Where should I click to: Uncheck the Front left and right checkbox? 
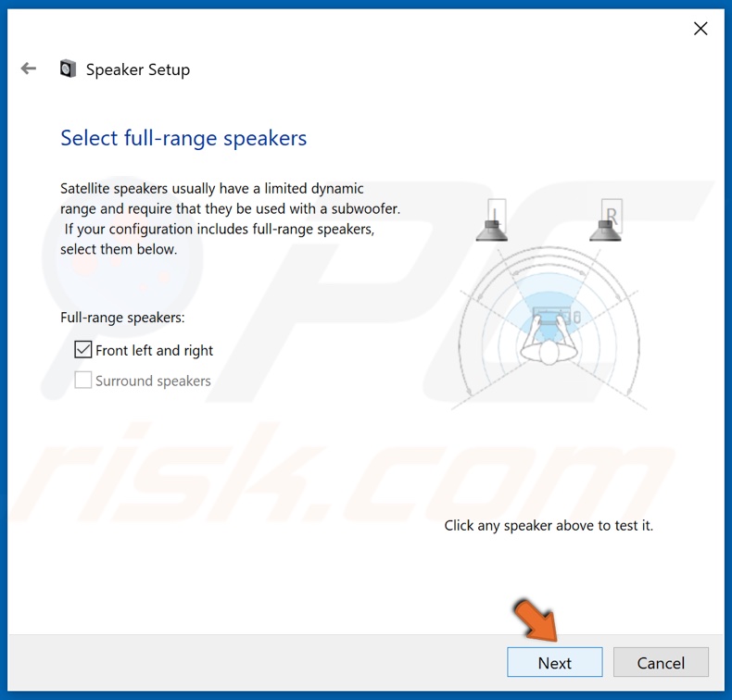tap(83, 349)
